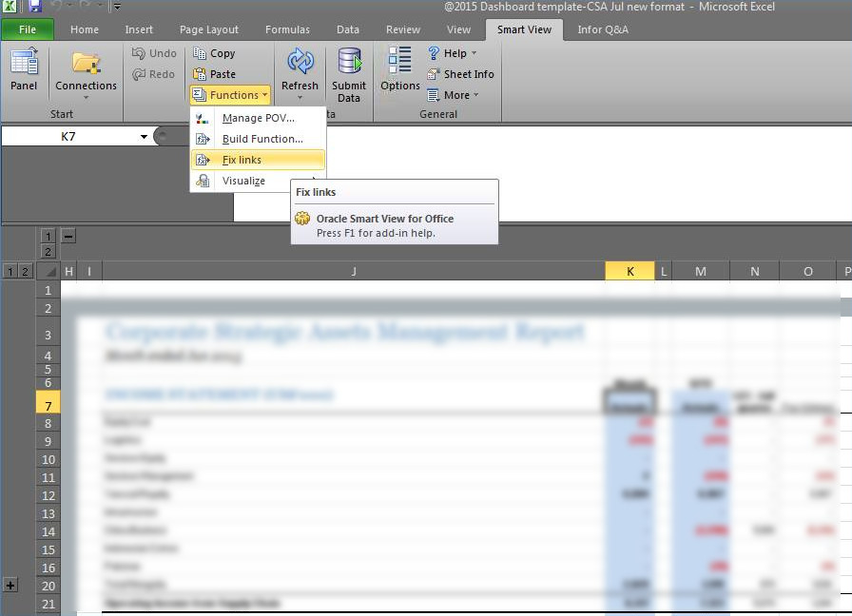Screen dimensions: 852x616
Task: Choose Manage POV from Functions menu
Action: click(258, 118)
